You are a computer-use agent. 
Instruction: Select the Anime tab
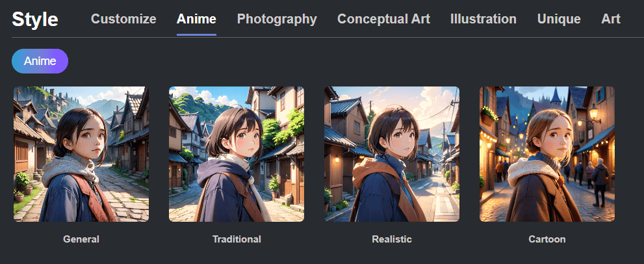pos(196,19)
